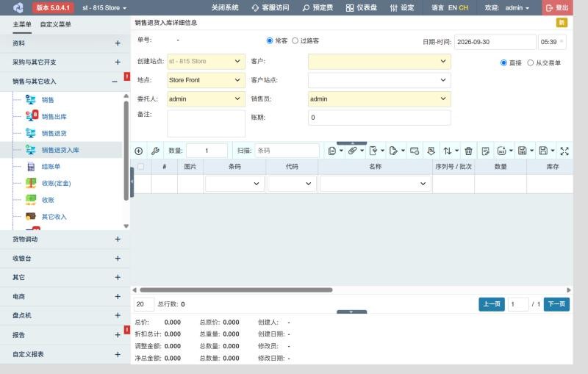Open 设定 in the top bar

(x=402, y=7)
